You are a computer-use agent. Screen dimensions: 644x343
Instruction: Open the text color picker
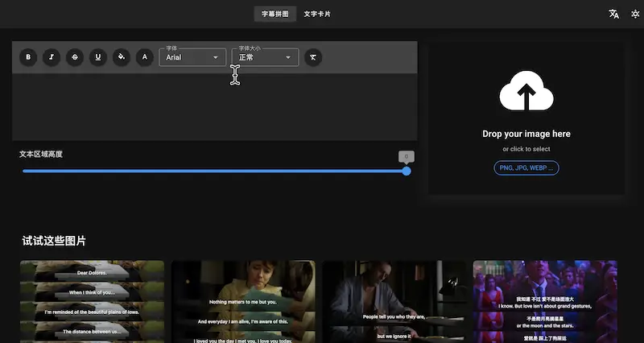(x=145, y=57)
